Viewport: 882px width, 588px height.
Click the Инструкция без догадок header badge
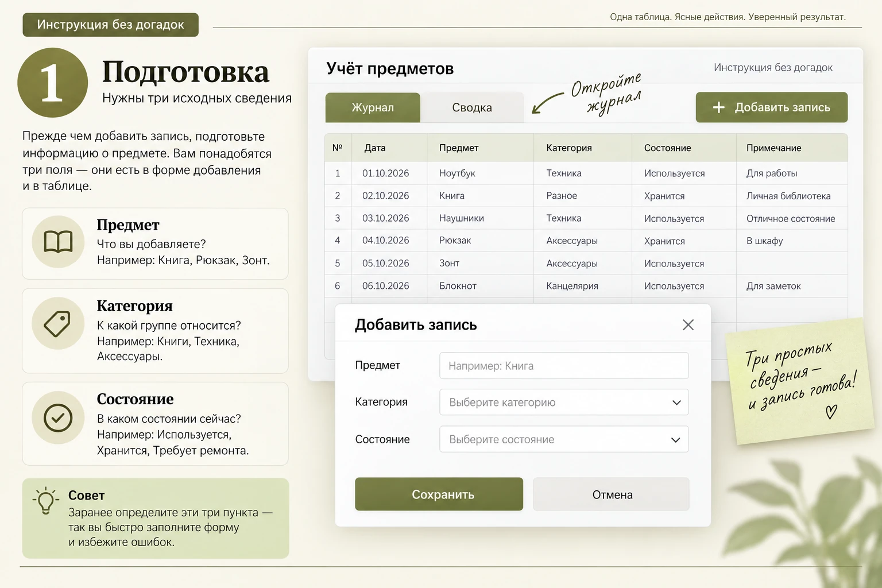click(x=110, y=25)
